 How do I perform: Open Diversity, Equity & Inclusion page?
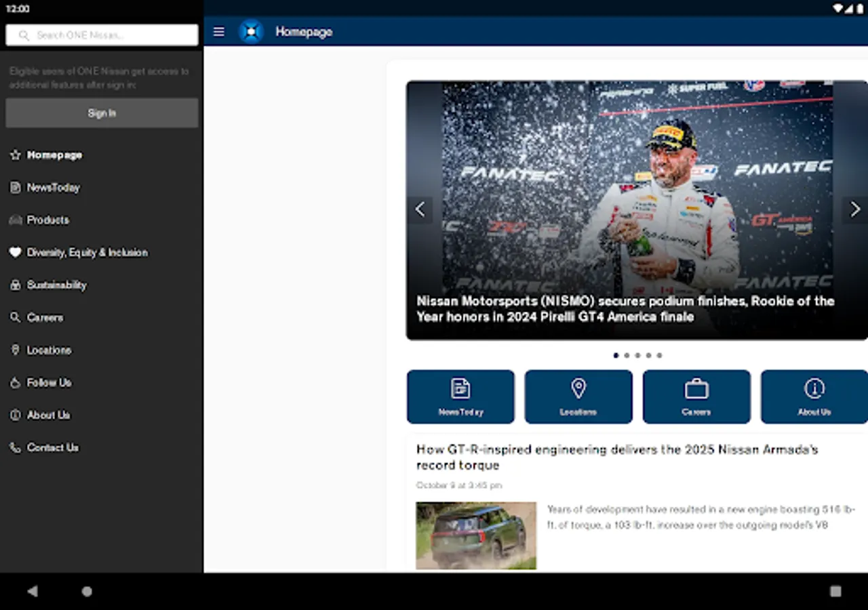[102, 252]
